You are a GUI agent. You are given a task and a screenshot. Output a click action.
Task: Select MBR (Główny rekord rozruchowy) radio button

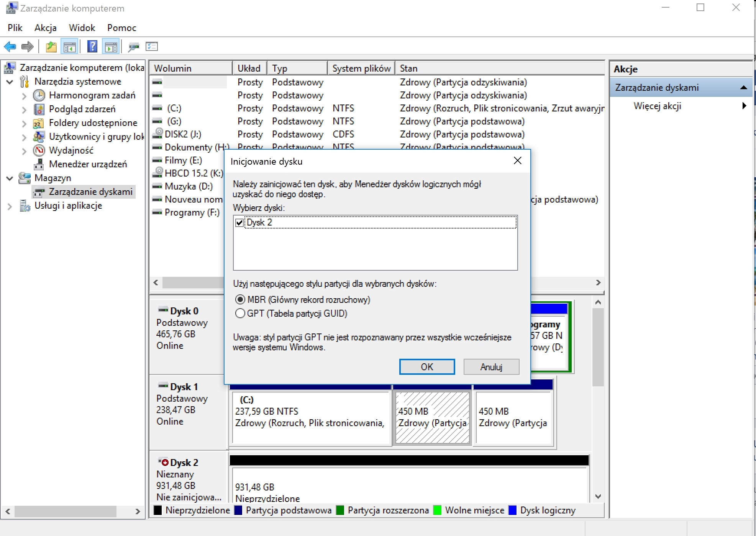(240, 299)
